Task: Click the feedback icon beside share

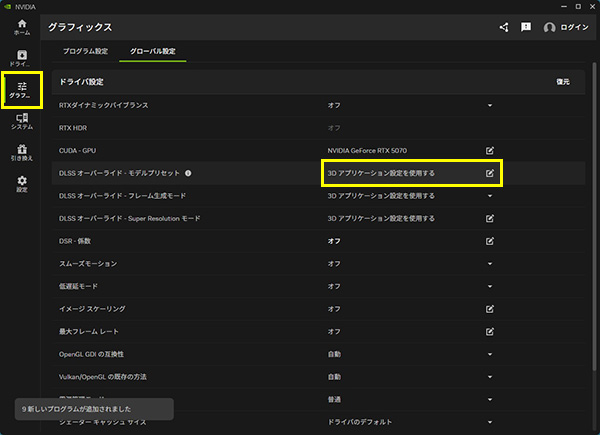Action: point(526,27)
